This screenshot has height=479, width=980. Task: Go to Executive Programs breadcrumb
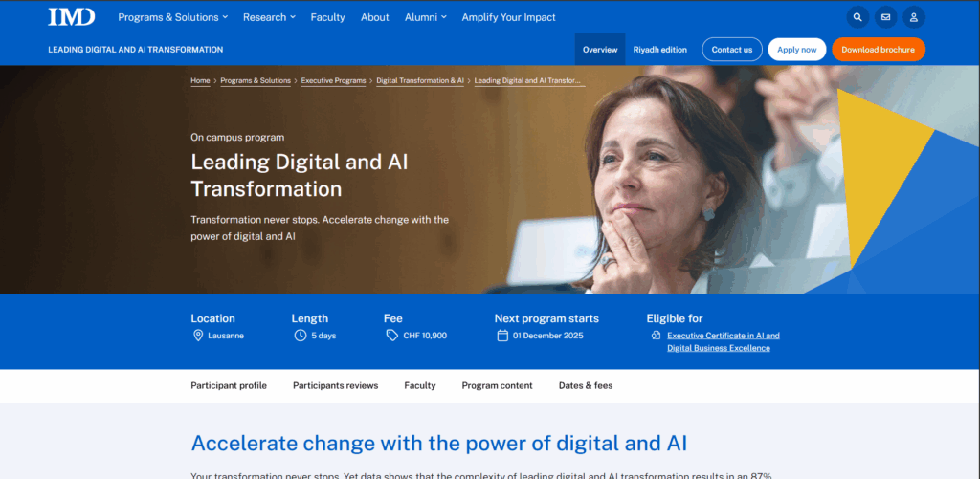[333, 81]
